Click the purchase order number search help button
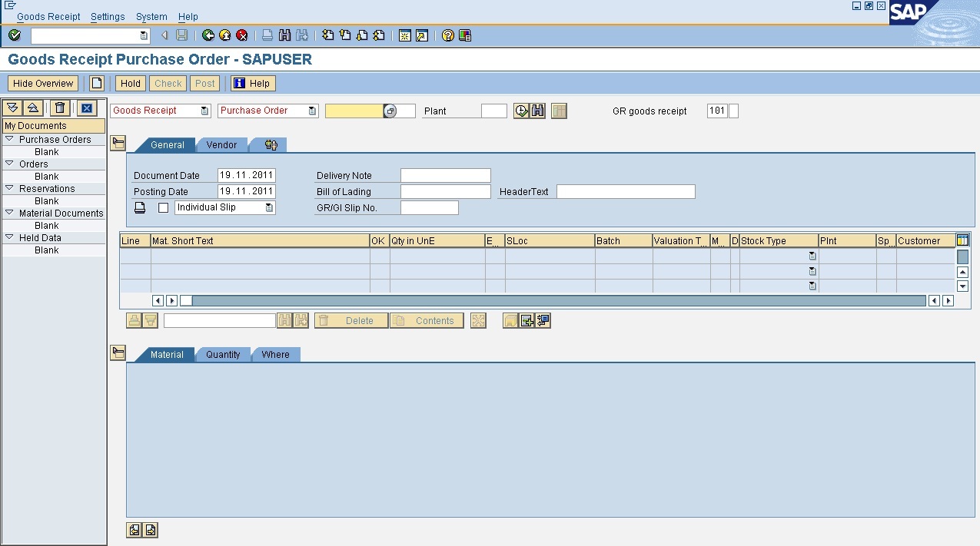The image size is (980, 546). (390, 111)
